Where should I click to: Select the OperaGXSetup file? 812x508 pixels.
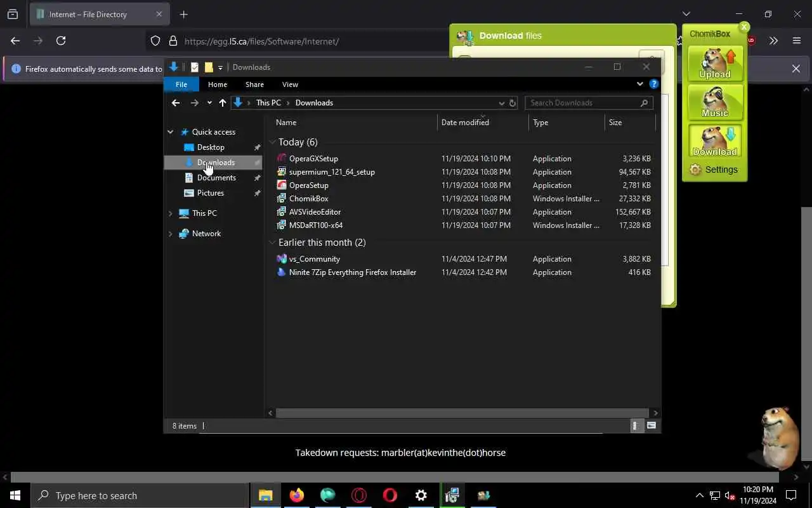click(x=313, y=159)
